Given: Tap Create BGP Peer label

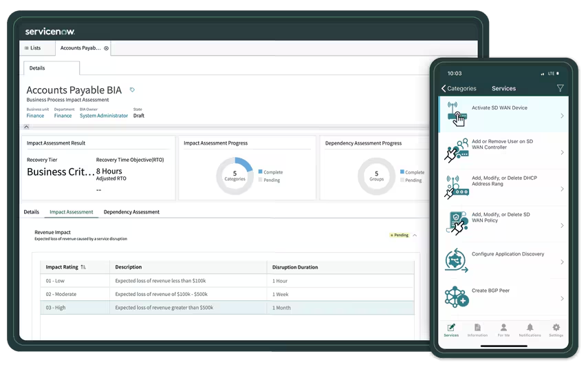Looking at the screenshot, I should 490,291.
